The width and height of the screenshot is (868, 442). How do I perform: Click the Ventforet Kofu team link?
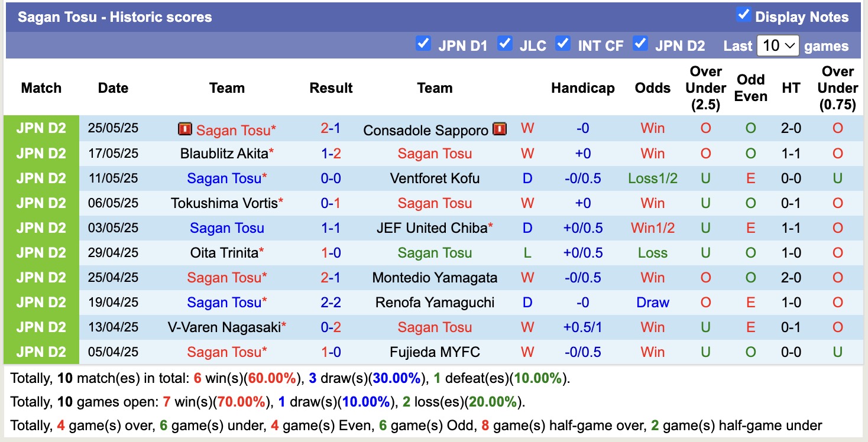click(435, 178)
